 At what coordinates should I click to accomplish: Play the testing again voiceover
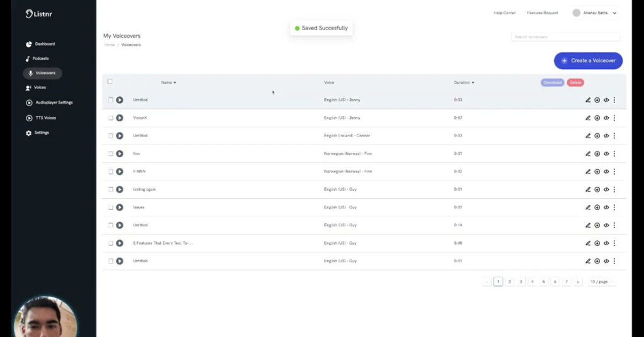119,189
